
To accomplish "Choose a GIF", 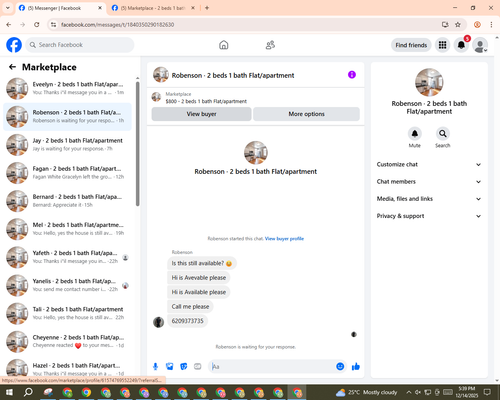I will coord(198,367).
